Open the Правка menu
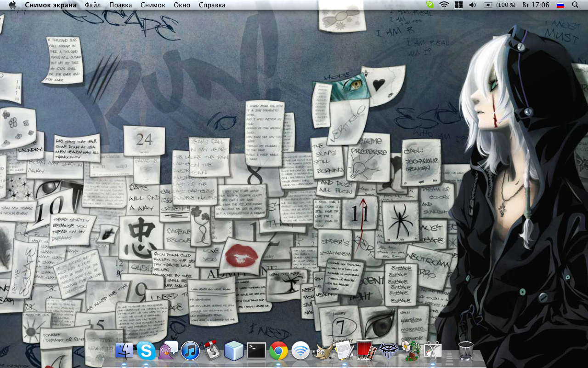Viewport: 588px width, 368px height. click(121, 5)
